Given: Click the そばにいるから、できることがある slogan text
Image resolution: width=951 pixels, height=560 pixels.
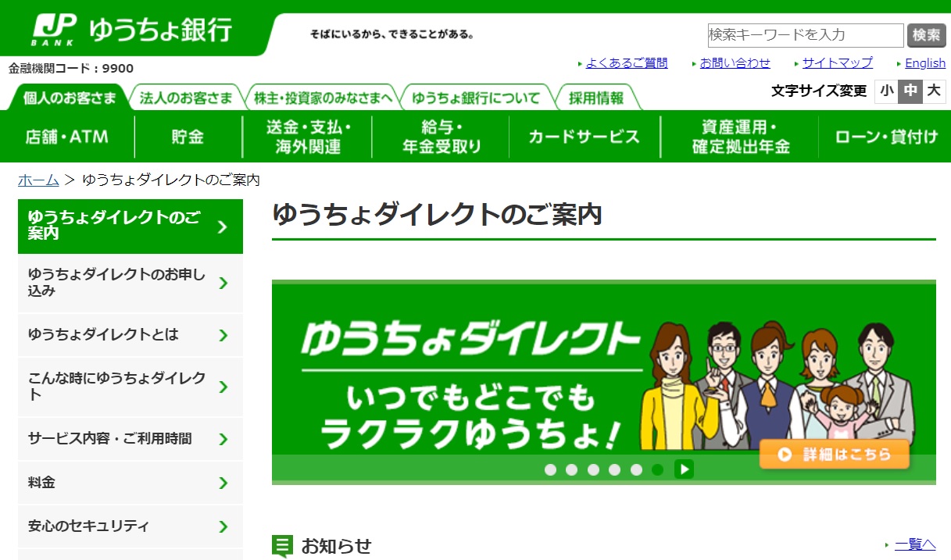Looking at the screenshot, I should click(x=392, y=34).
